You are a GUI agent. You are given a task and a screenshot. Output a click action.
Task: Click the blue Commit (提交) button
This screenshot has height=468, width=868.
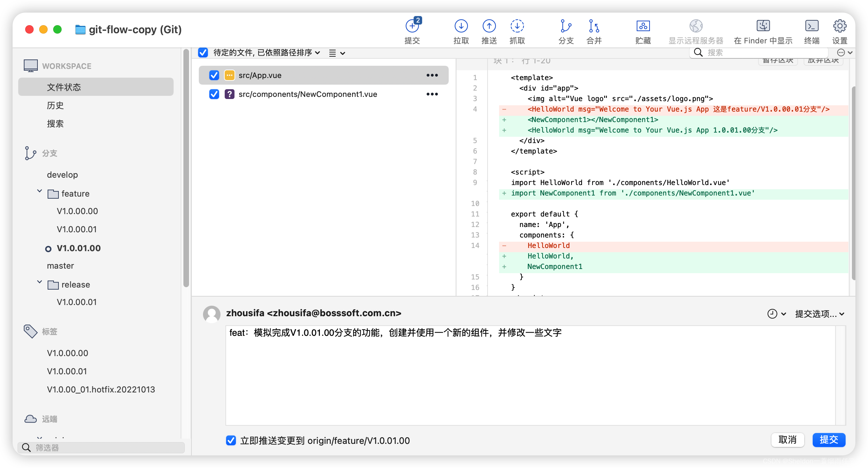pyautogui.click(x=829, y=440)
